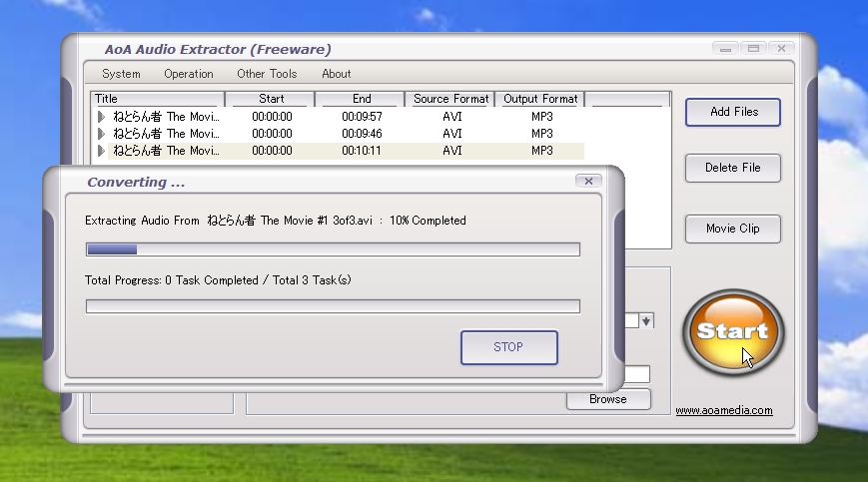
Task: Click the play triangle of the 00:09:46 row
Action: click(x=101, y=133)
